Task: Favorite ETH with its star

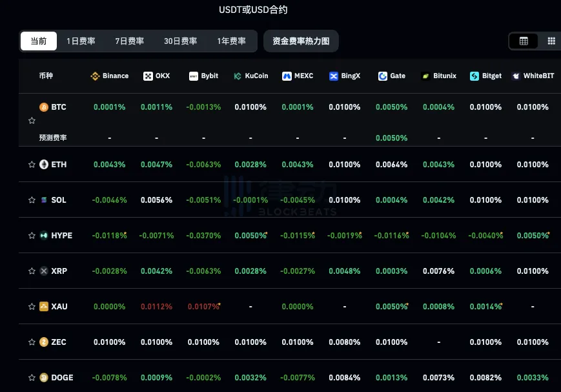Action: click(x=32, y=164)
